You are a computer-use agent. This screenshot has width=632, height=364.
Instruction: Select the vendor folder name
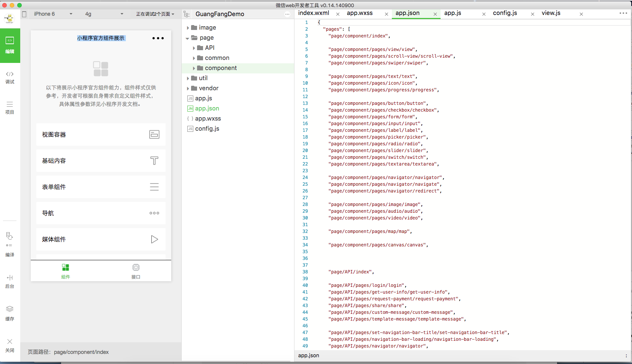[209, 88]
